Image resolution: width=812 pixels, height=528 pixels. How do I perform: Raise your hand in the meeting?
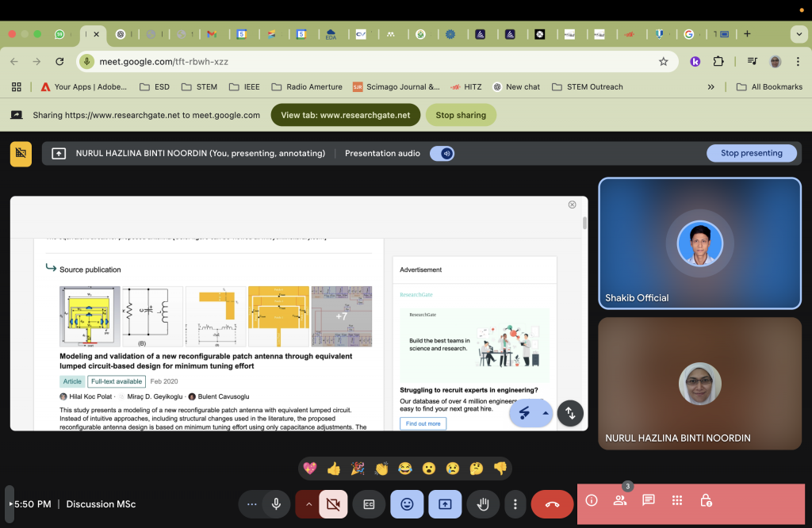[x=483, y=504]
